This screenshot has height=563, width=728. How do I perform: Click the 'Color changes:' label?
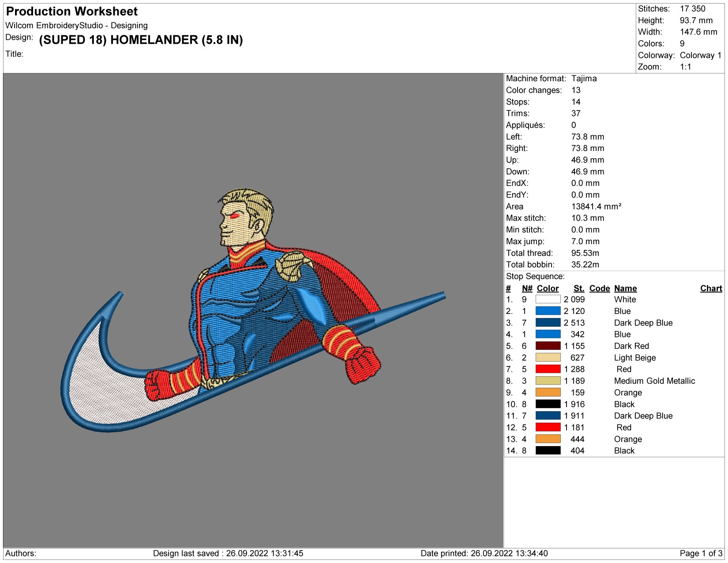point(534,90)
